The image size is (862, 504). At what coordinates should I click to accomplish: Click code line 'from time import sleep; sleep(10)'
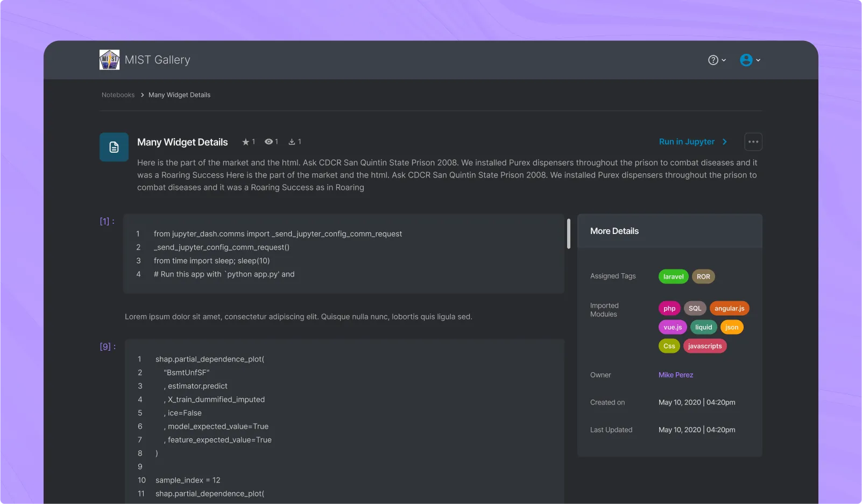click(x=211, y=261)
